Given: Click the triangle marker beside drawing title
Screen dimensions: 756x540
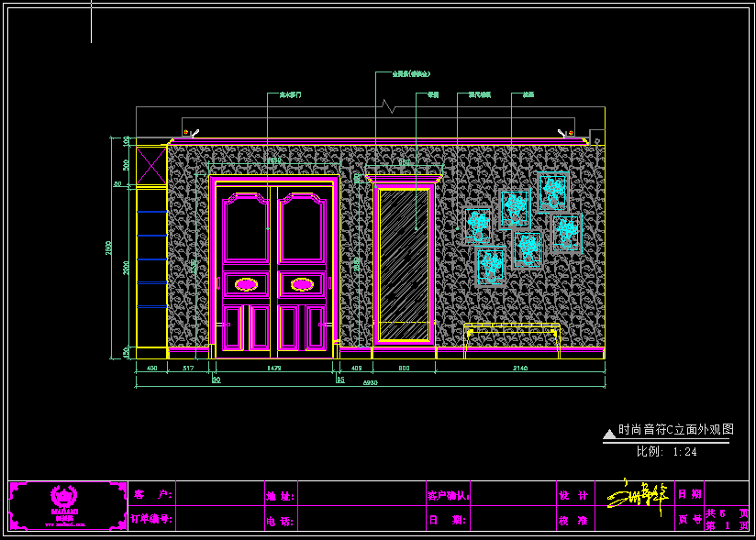Looking at the screenshot, I should 609,434.
